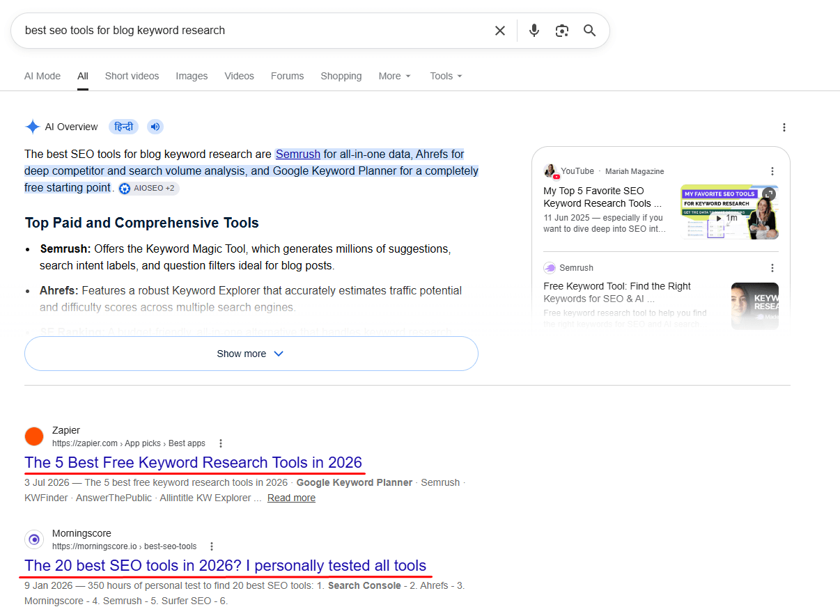Start voice search with microphone icon
Viewport: 840px width, 616px height.
tap(534, 31)
